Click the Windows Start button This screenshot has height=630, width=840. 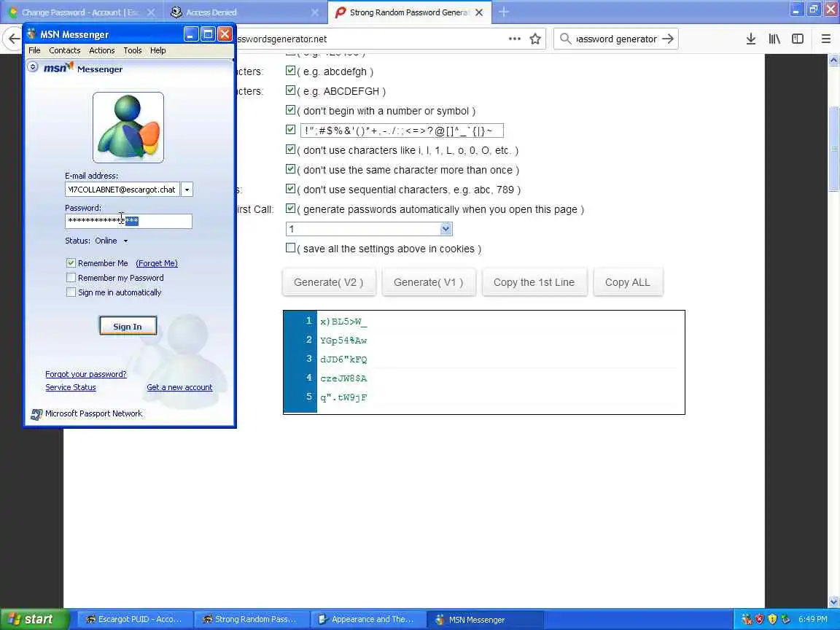[x=35, y=619]
